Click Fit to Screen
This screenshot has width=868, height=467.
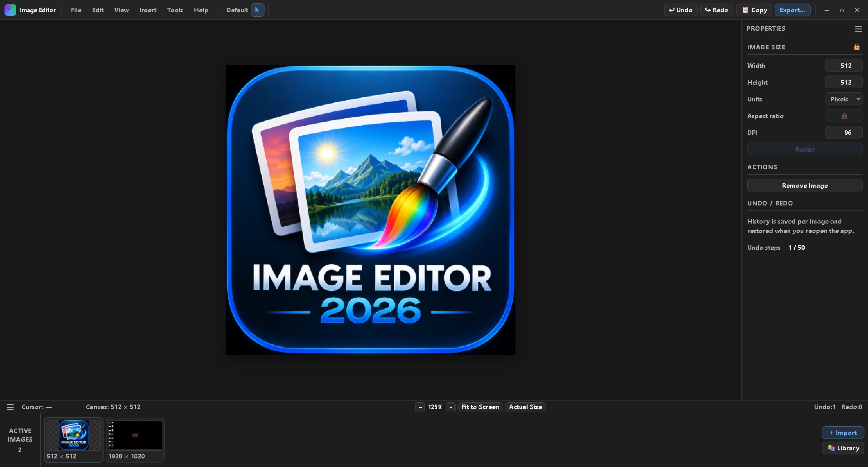click(480, 407)
